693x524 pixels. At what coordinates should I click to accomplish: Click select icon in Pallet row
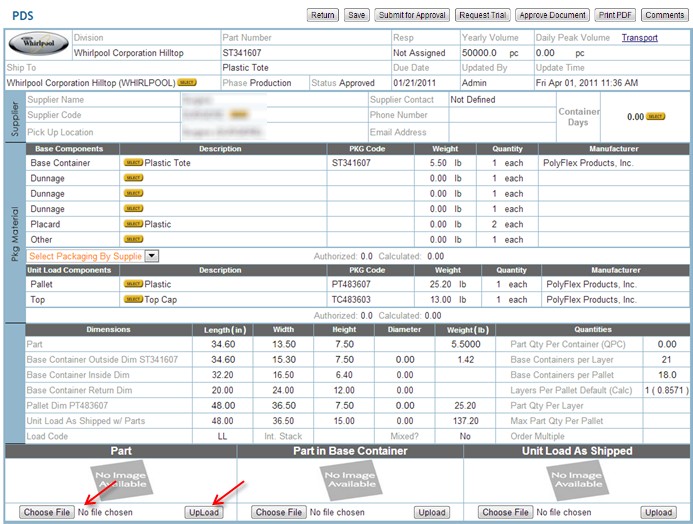pos(133,284)
